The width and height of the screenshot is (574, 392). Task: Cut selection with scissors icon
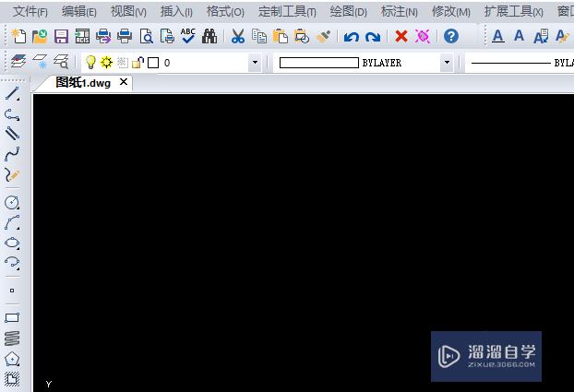[x=238, y=36]
